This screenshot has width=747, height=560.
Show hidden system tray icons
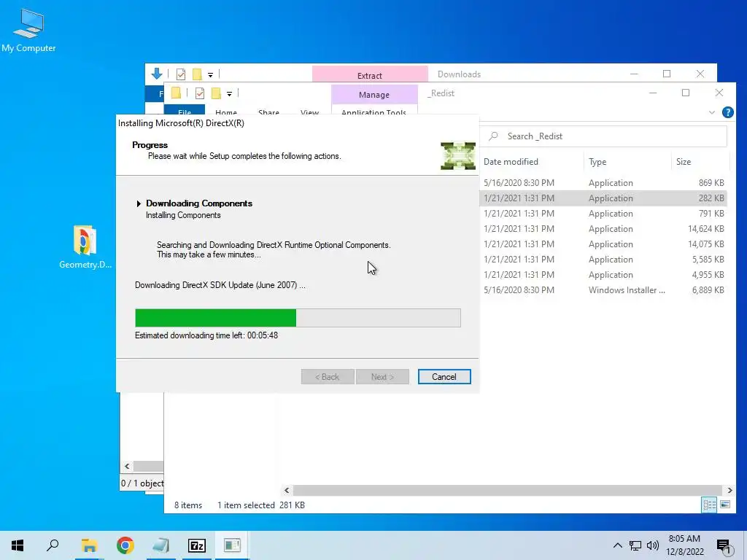[617, 545]
